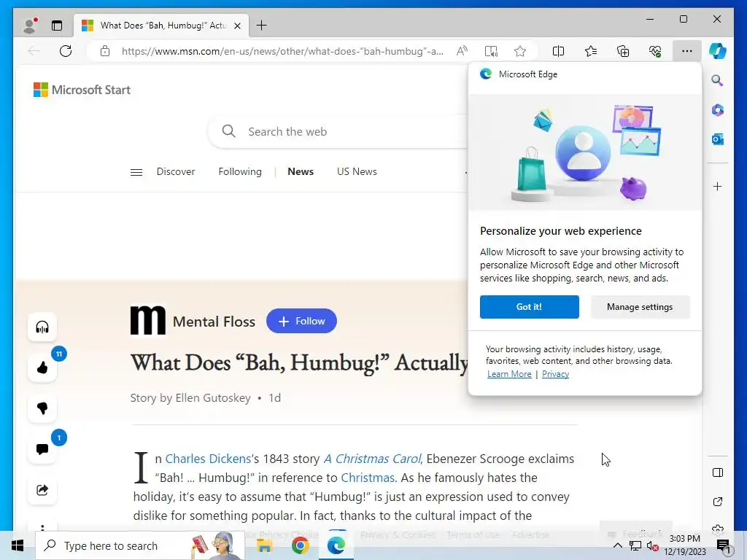Open article comments icon
This screenshot has height=560, width=747.
click(x=42, y=449)
